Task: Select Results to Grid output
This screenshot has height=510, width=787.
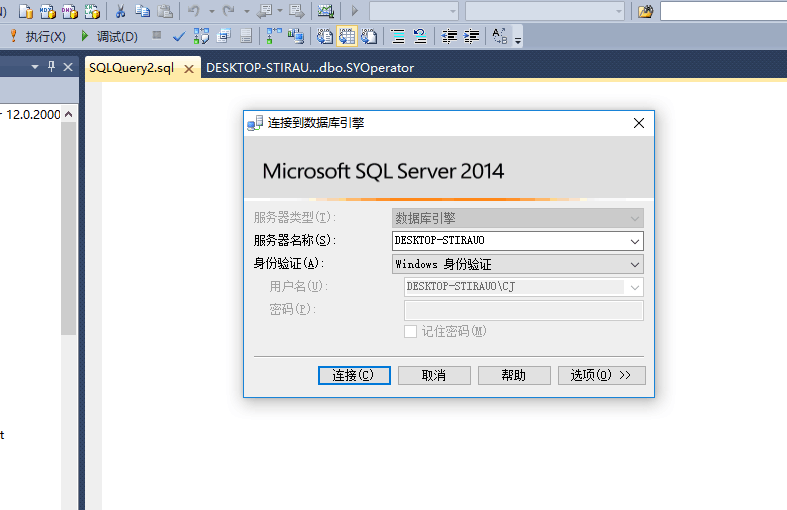Action: [347, 36]
